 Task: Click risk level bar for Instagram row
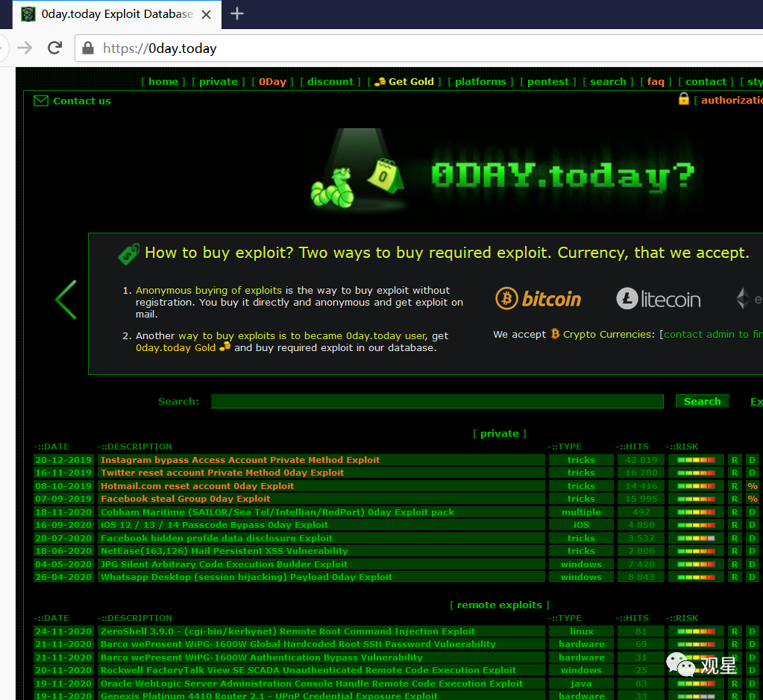[697, 460]
